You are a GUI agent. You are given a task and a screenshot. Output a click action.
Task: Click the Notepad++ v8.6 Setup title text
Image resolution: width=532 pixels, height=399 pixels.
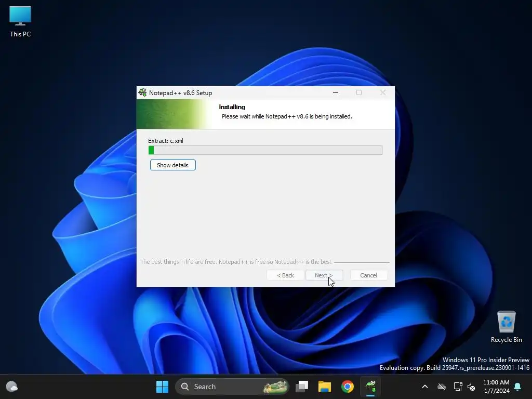point(180,92)
